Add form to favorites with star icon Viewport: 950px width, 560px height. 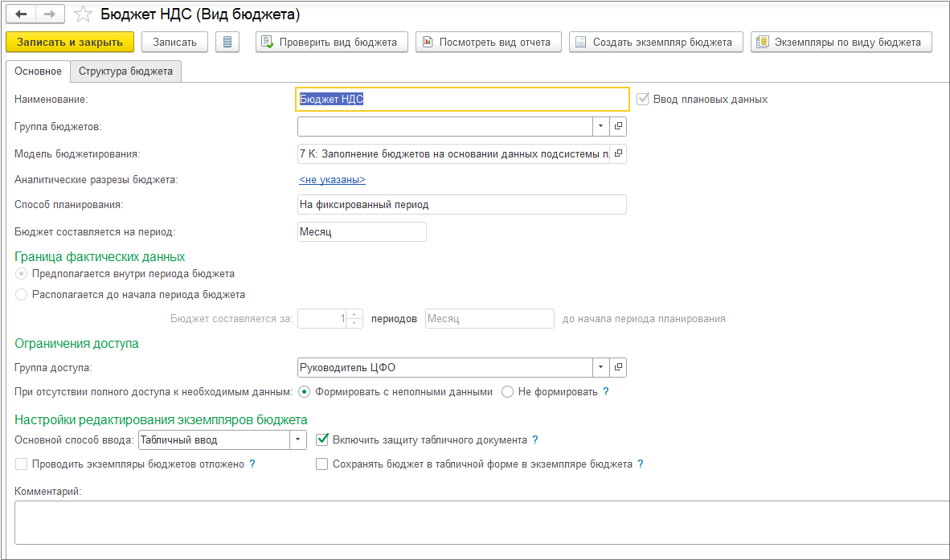click(82, 14)
